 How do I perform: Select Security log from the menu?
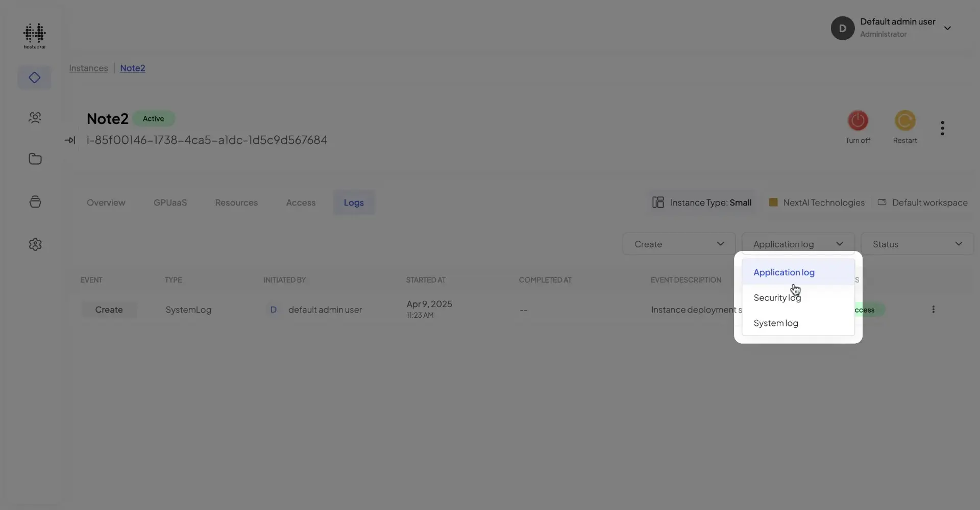[x=777, y=298]
